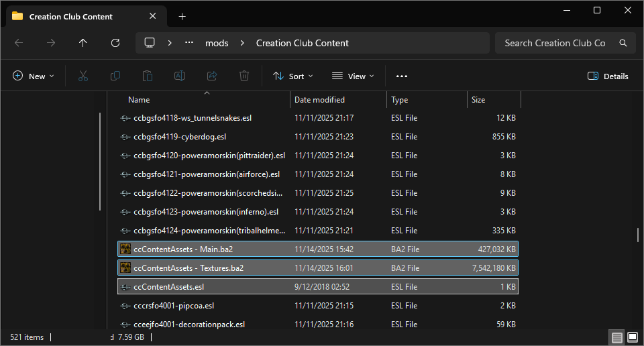Open the See more ellipsis menu
Viewport: 644px width, 346px height.
point(402,76)
